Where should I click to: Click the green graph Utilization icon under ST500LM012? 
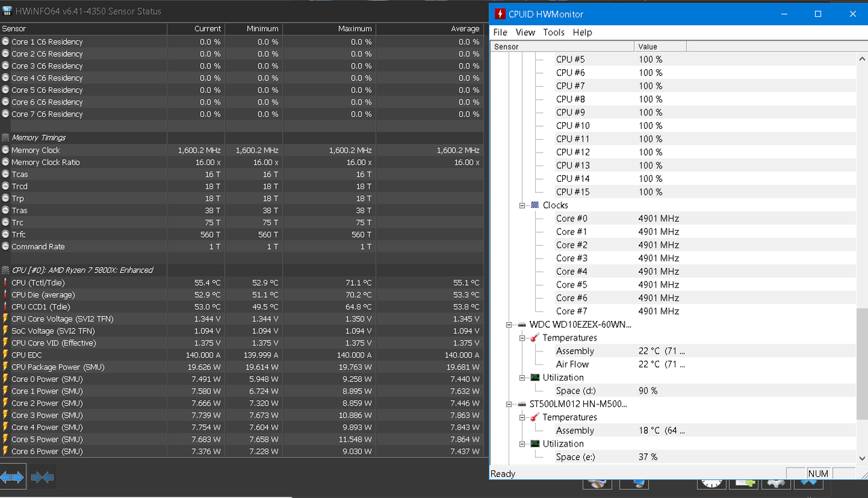[534, 444]
